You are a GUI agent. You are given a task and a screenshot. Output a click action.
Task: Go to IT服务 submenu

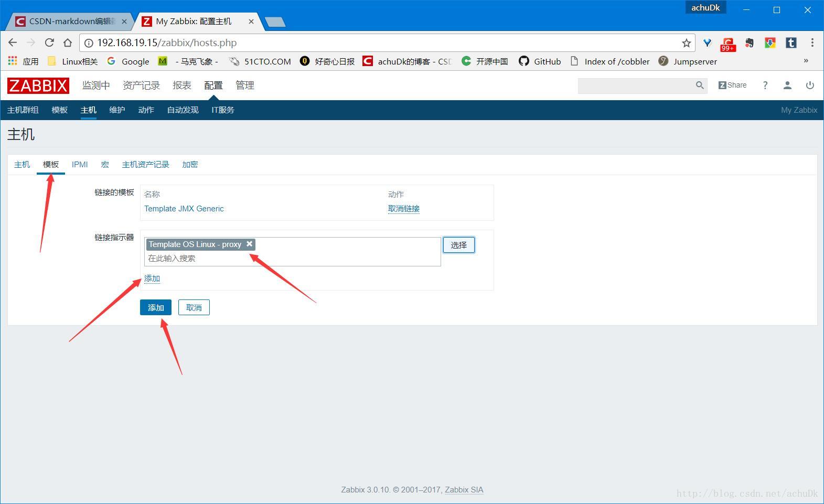[x=223, y=110]
